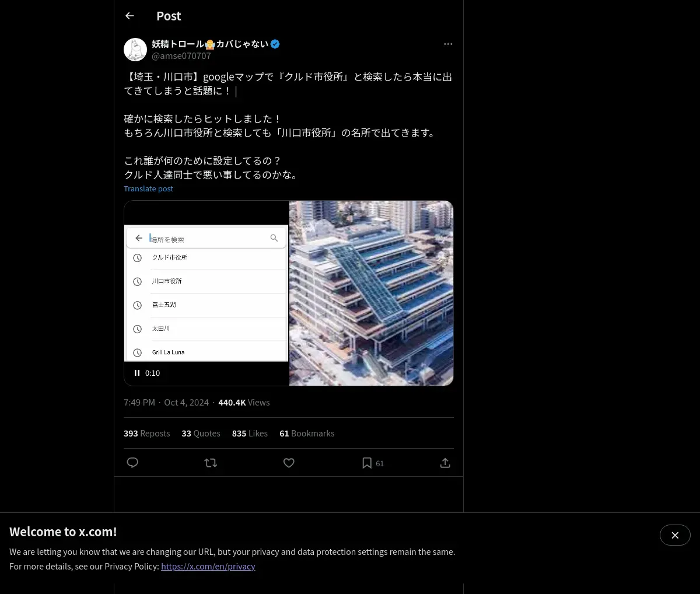Click the blue verified badge icon
The height and width of the screenshot is (594, 700).
[x=275, y=44]
